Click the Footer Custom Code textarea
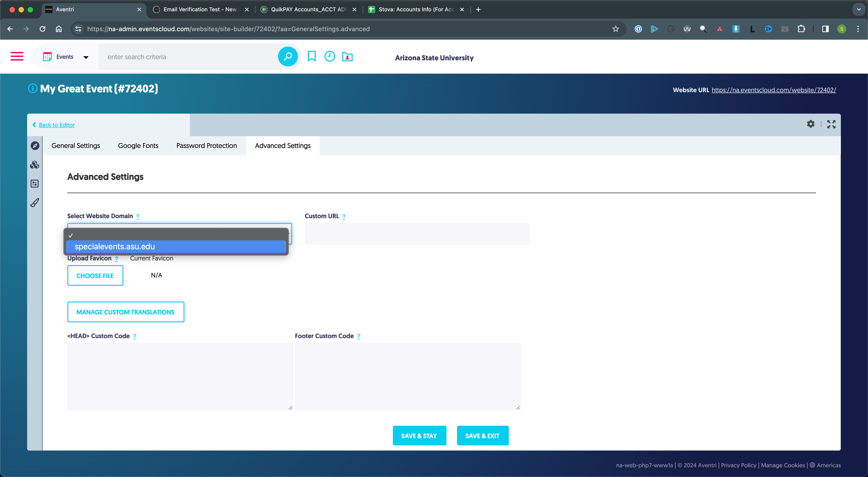868x477 pixels. 408,377
